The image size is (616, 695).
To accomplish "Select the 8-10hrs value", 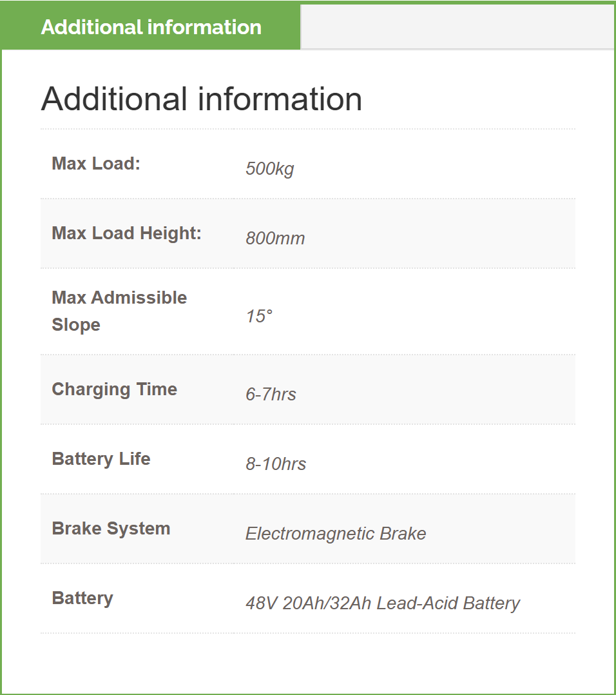I will 276,464.
